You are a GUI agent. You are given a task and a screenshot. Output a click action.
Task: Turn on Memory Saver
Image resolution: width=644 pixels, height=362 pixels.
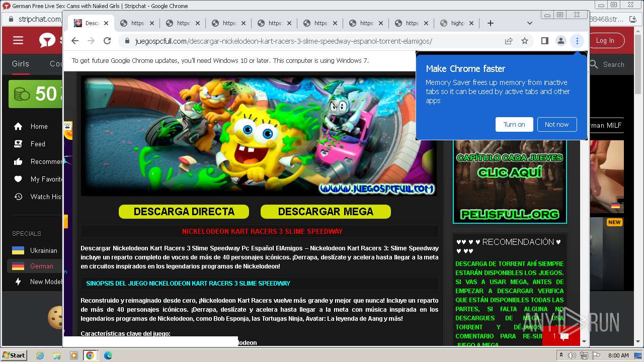(514, 125)
